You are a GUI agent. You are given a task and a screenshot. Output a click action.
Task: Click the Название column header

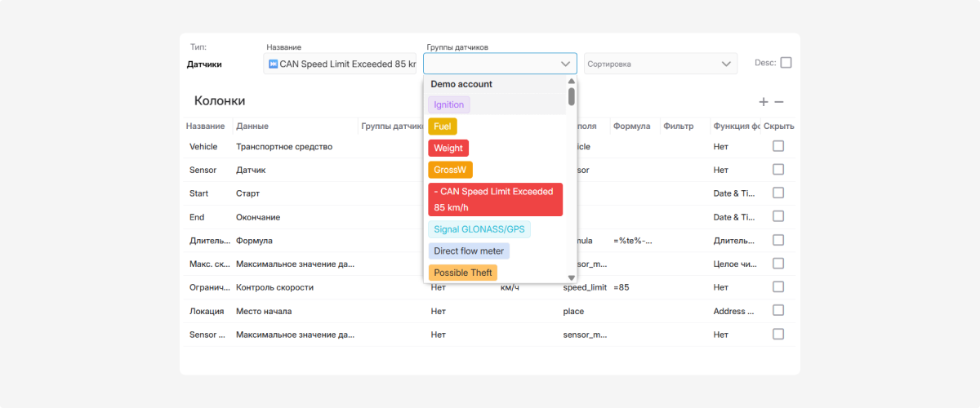[x=206, y=126]
